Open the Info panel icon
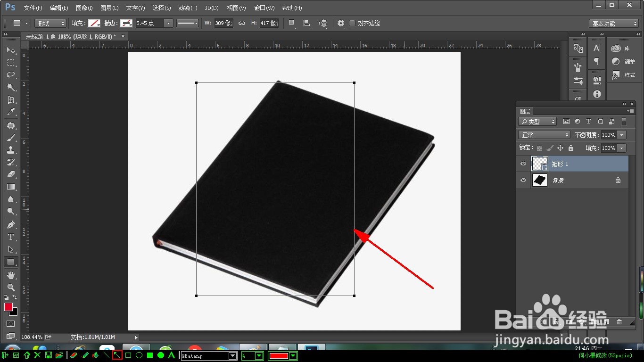 click(x=597, y=94)
